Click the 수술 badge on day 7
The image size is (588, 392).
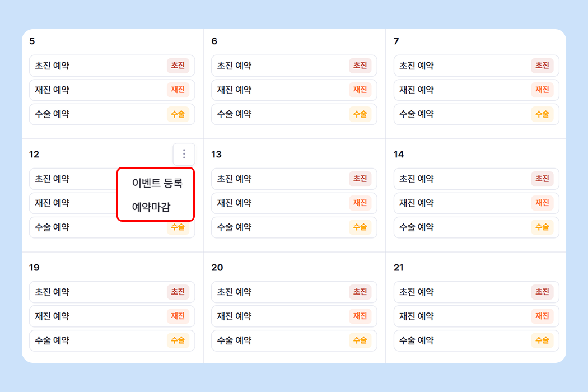[542, 114]
